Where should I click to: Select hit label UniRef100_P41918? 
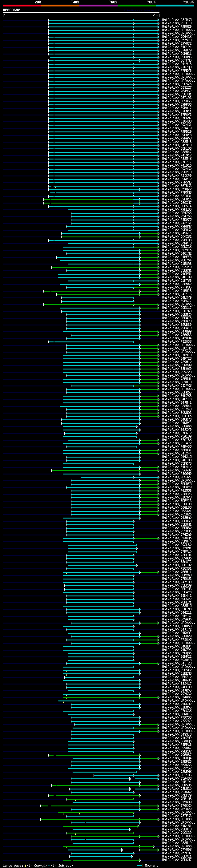177,64
